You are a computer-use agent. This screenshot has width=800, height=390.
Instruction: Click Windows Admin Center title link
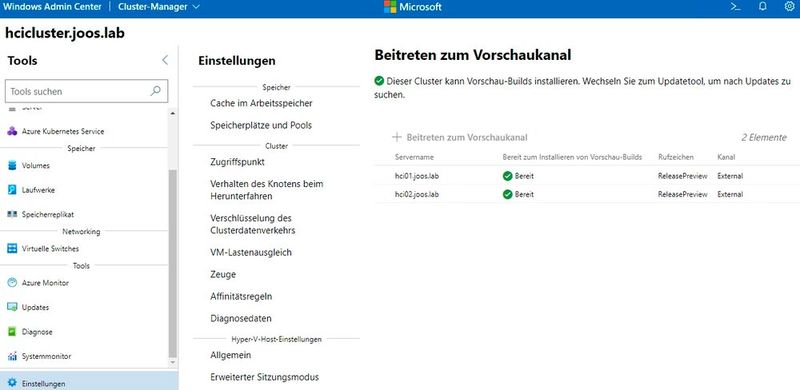coord(52,7)
